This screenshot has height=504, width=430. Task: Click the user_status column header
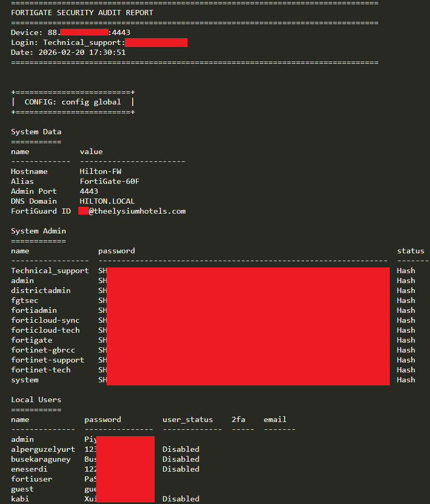pos(188,420)
